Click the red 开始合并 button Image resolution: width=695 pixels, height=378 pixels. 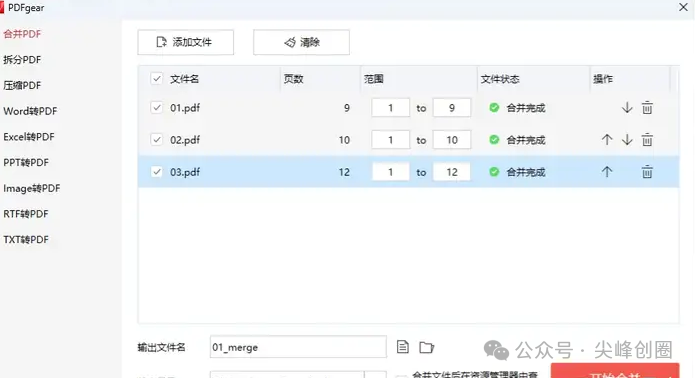[x=615, y=371]
